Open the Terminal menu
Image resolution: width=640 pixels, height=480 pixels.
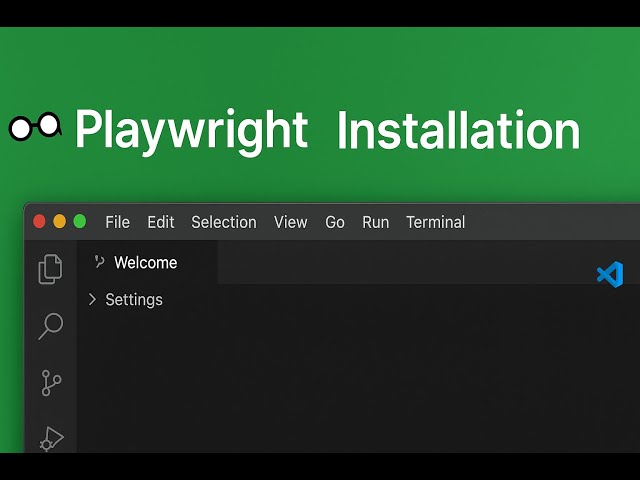click(435, 222)
